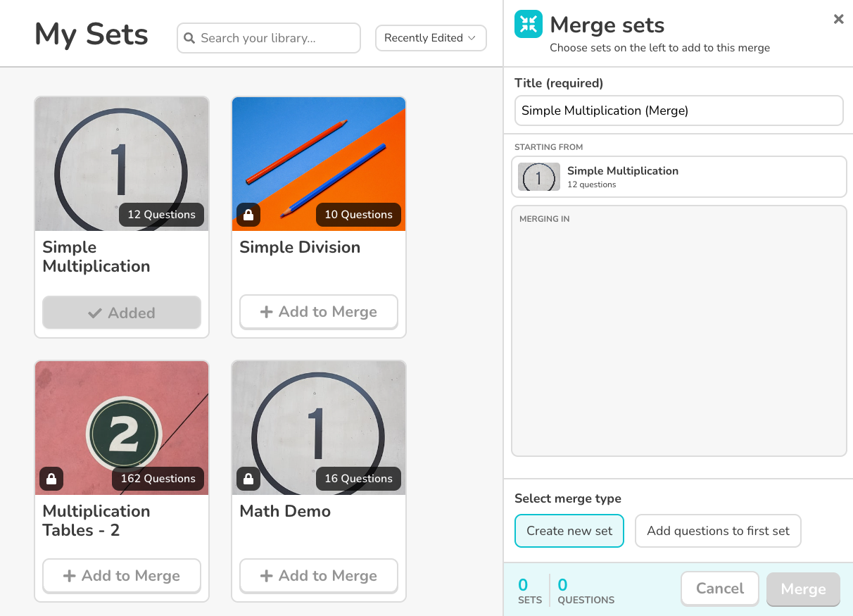Click the Merge confirm button
853x616 pixels.
[x=803, y=589]
